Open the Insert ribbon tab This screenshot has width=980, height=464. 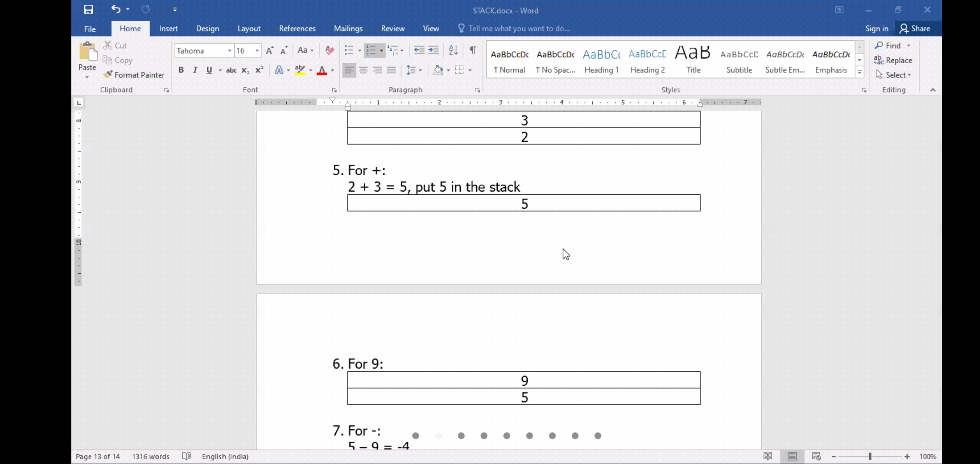[168, 28]
